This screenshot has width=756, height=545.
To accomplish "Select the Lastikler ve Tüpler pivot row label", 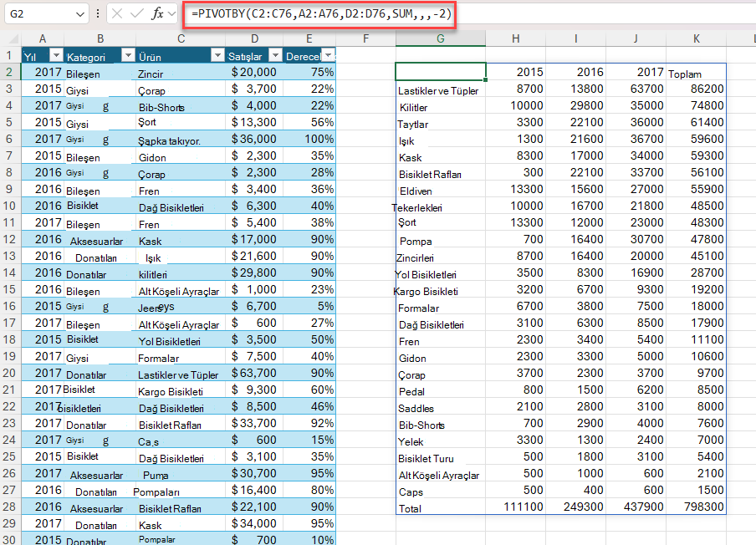I will 440,89.
